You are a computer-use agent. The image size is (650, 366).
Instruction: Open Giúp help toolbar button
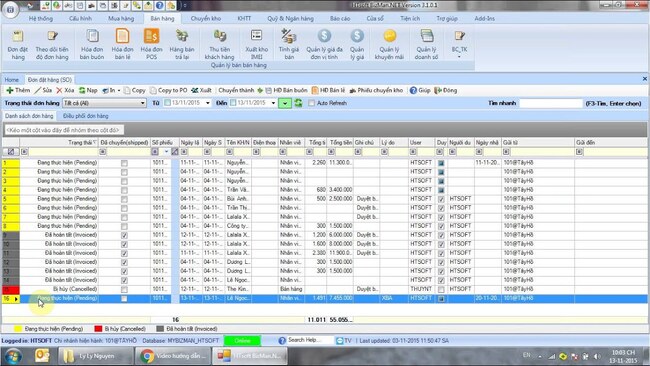tap(420, 90)
